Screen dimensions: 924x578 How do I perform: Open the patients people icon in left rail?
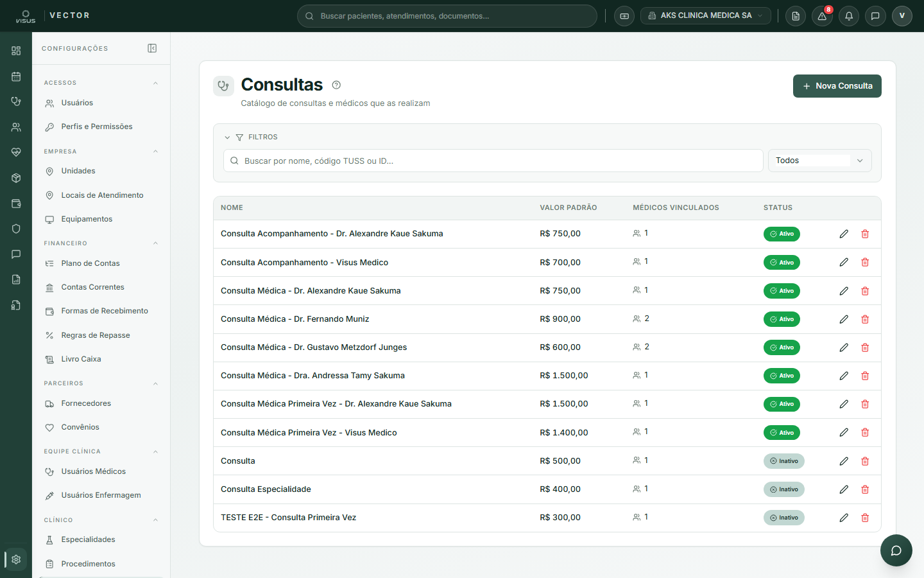tap(16, 127)
